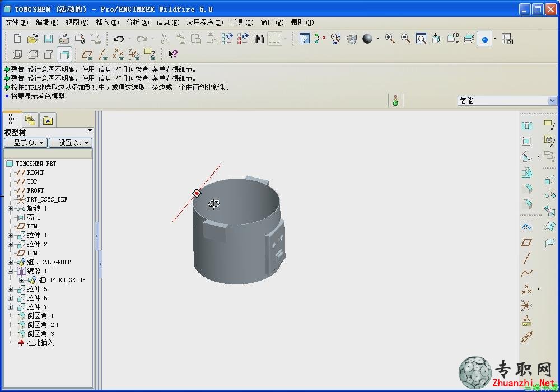Click the Zoom Out magnifier
This screenshot has height=392, width=560.
coord(405,39)
